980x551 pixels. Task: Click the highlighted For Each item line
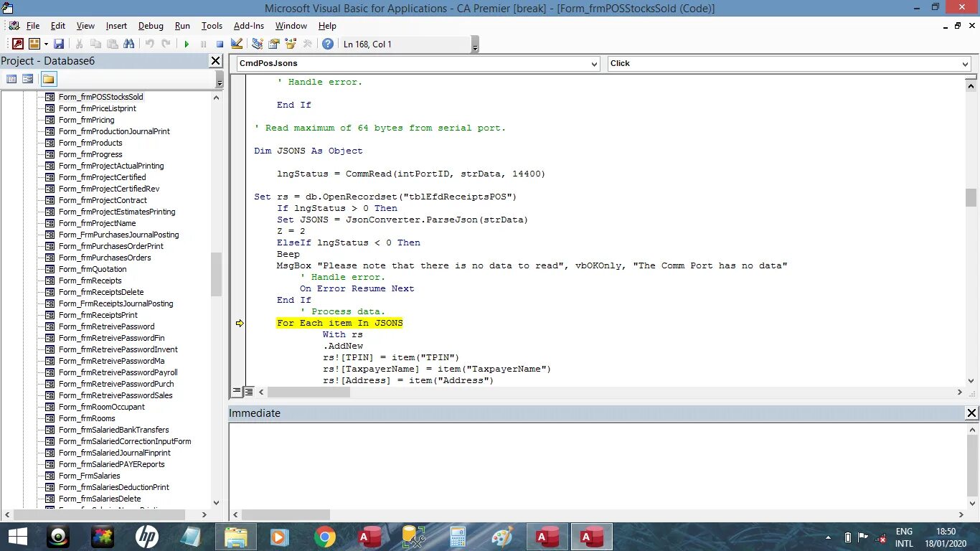coord(340,324)
